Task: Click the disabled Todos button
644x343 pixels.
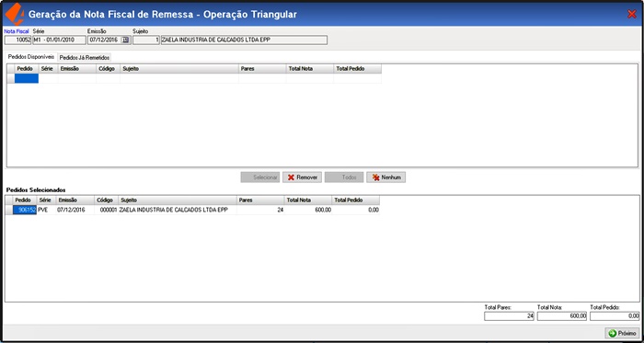Action: click(x=344, y=177)
